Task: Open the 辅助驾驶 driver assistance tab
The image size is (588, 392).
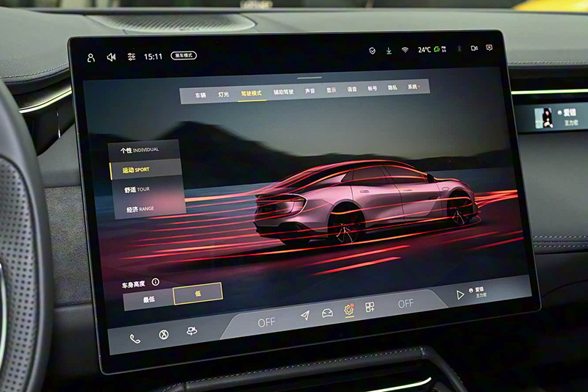Action: click(284, 92)
